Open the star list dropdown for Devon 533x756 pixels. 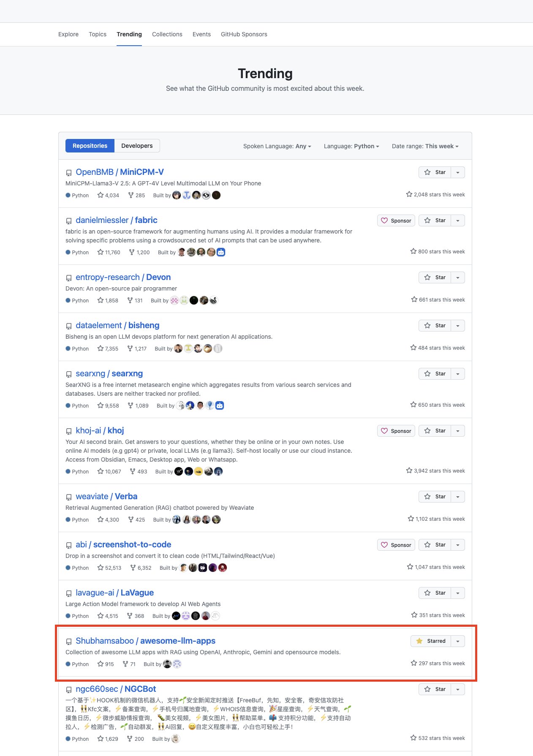click(x=458, y=277)
